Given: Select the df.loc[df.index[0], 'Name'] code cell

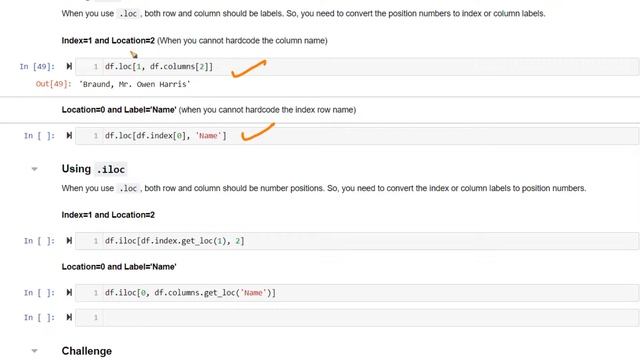Looking at the screenshot, I should (357, 136).
